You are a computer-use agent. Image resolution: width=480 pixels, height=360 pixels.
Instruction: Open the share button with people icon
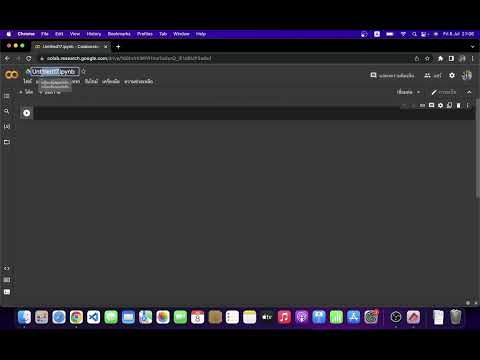(x=433, y=76)
